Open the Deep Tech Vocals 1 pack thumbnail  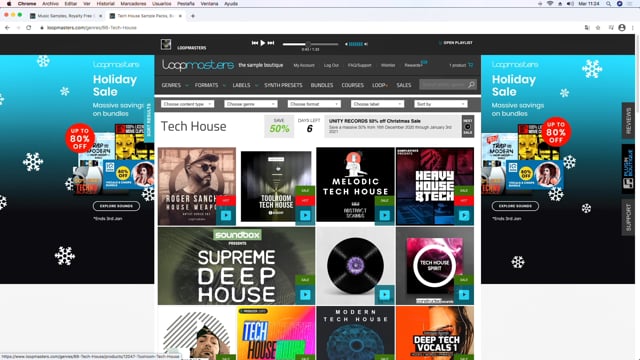pos(435,333)
